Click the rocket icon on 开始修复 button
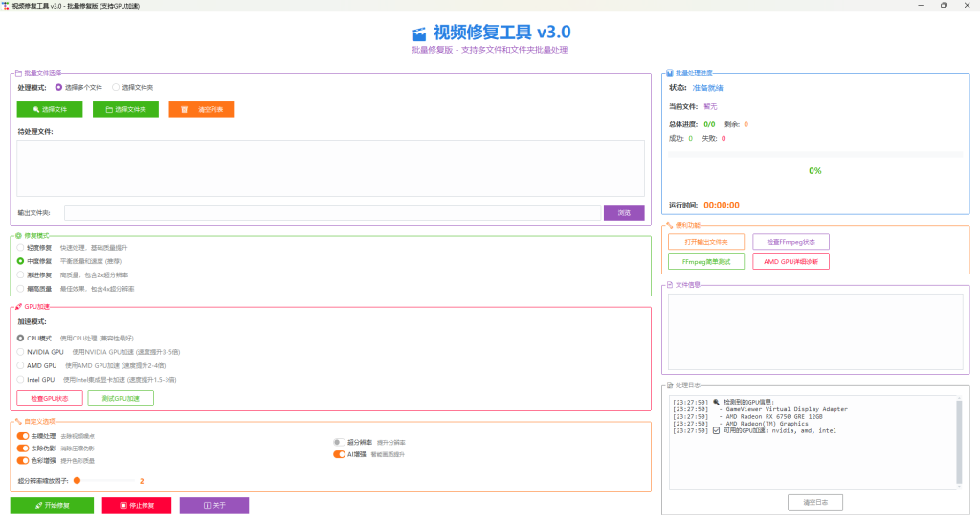 tap(37, 505)
